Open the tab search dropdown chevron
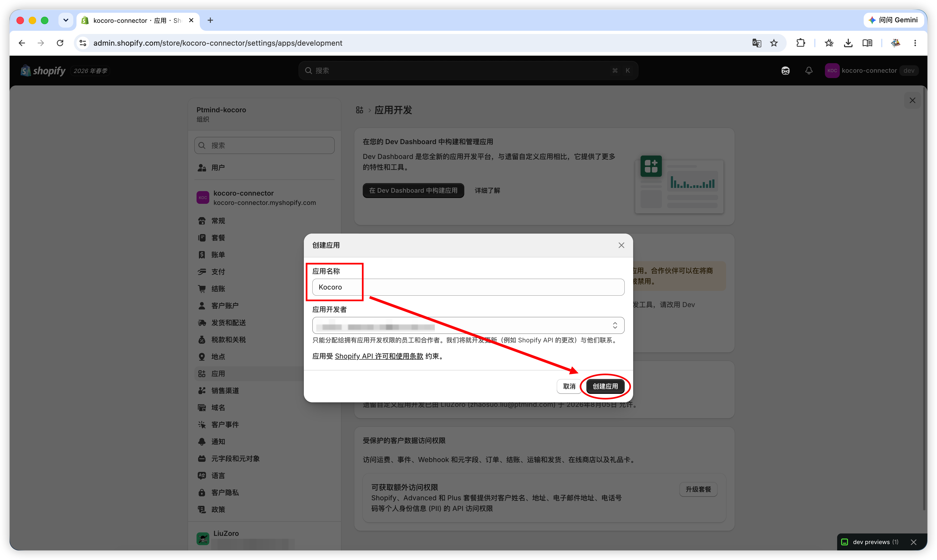The height and width of the screenshot is (560, 937). [x=66, y=20]
